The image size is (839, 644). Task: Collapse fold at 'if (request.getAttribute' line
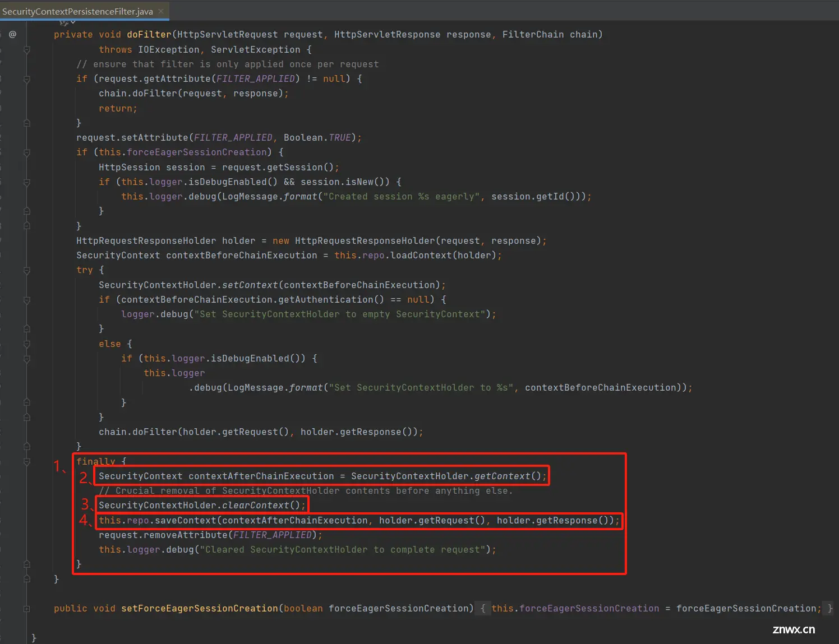(26, 79)
